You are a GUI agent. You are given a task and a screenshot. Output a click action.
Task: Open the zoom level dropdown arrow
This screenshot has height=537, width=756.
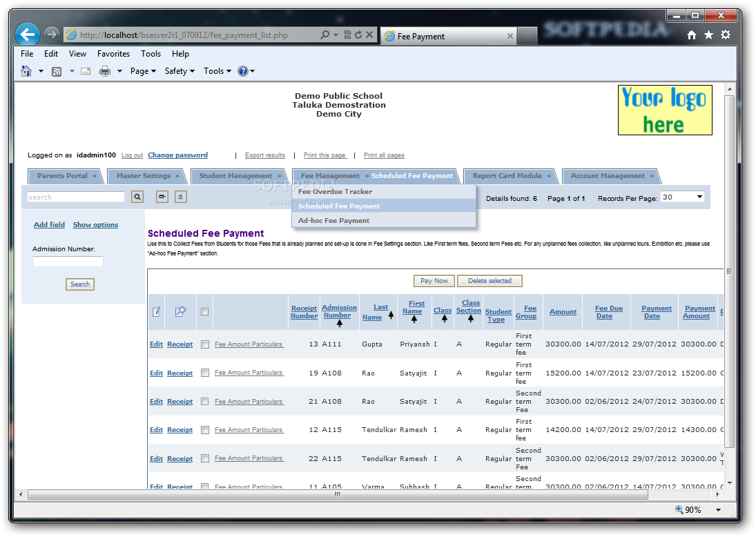(719, 510)
